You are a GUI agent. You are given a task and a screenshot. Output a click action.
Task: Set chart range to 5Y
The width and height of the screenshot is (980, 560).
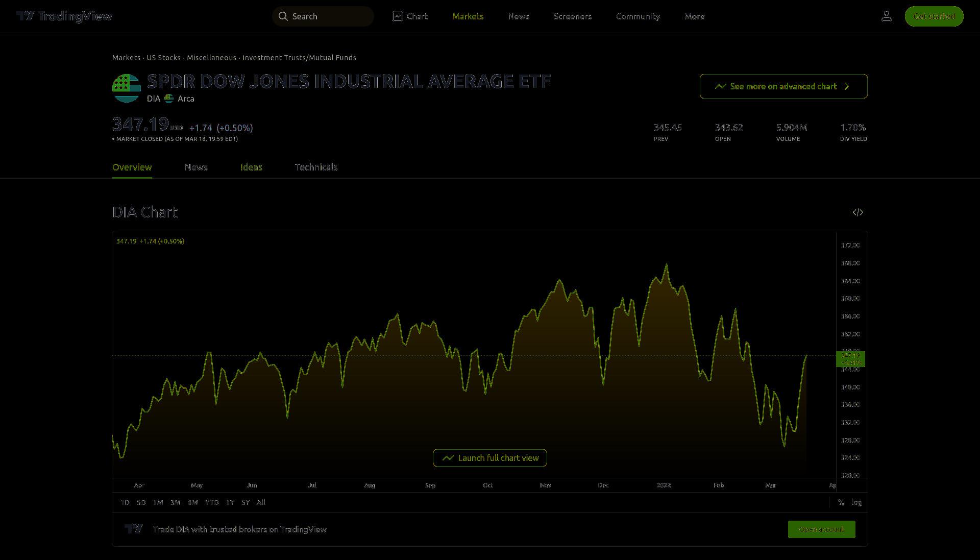click(246, 502)
